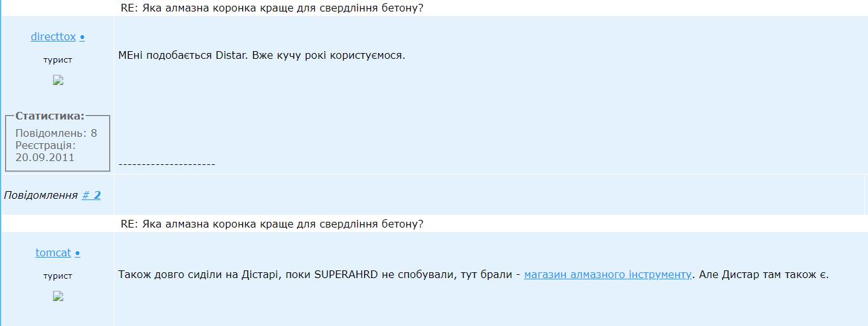Image resolution: width=868 pixels, height=326 pixels.
Task: Click the broken avatar image under tomcat
Action: coord(58,296)
